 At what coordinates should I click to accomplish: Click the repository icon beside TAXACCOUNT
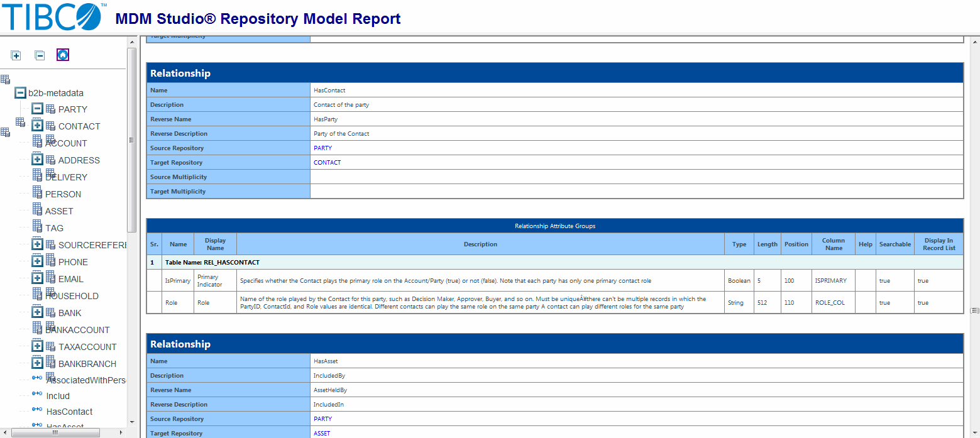point(51,346)
